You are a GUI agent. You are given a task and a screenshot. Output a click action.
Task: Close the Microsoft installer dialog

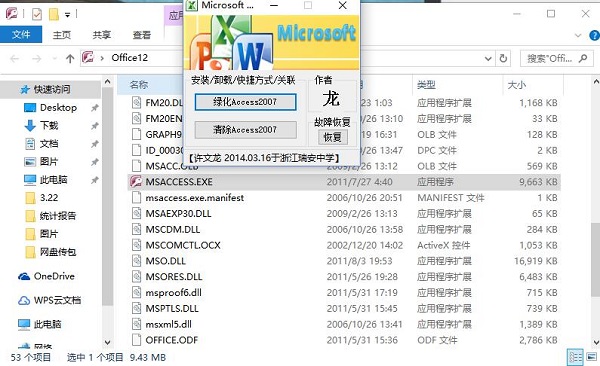coord(343,5)
